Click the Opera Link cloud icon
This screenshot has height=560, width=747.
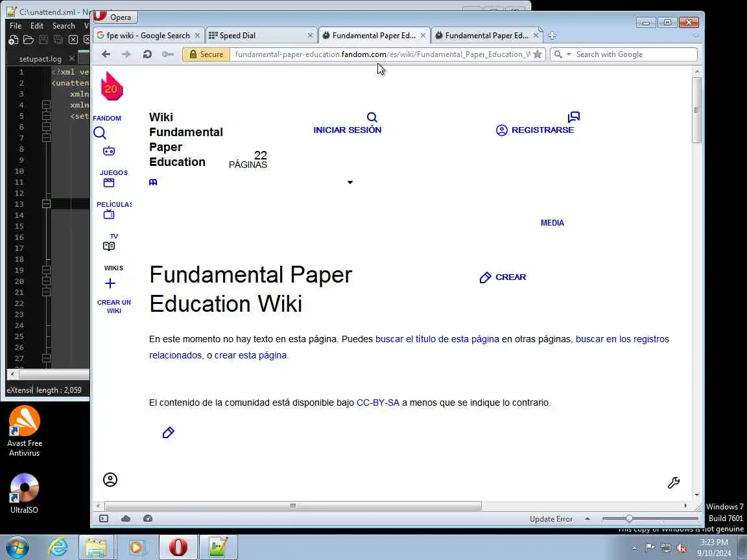[126, 519]
